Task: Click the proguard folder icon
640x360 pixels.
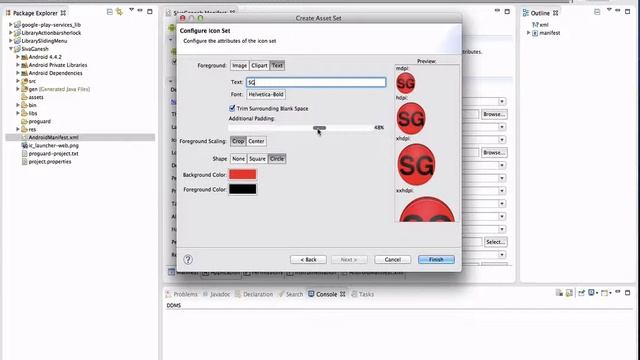Action: 24,121
